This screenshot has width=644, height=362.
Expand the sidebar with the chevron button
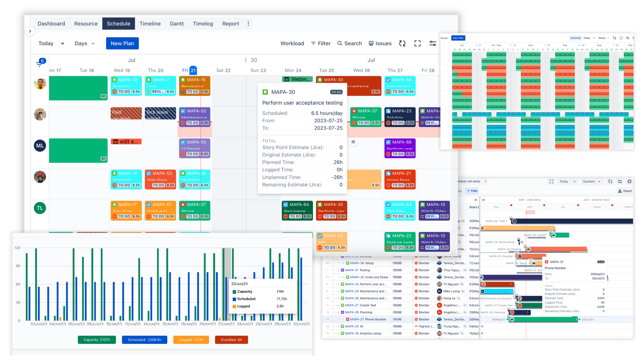pos(30,31)
